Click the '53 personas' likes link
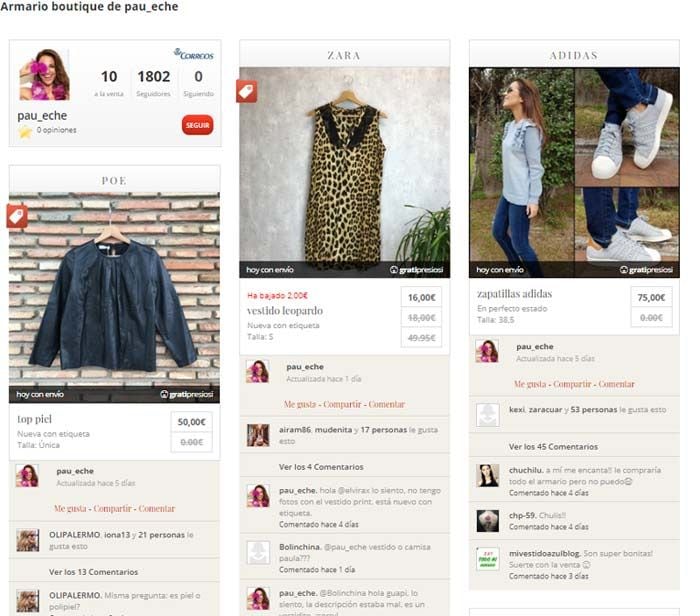This screenshot has height=616, width=700. [x=594, y=409]
